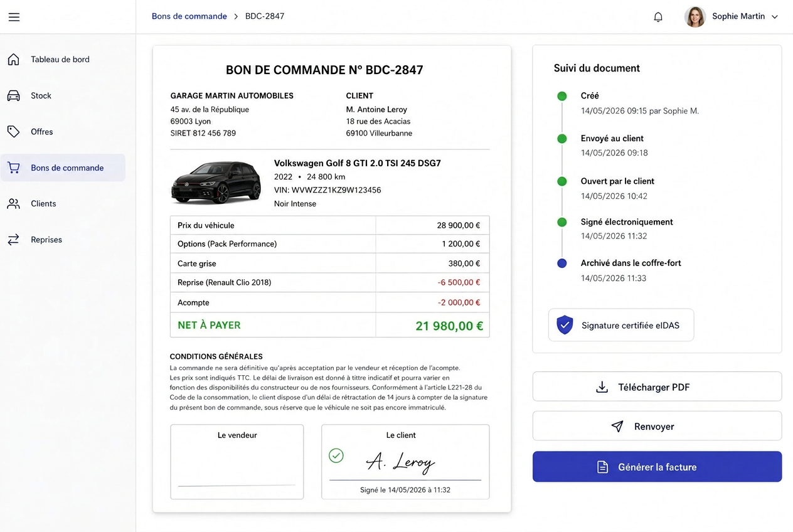Click the -6 500,00 € amount
The height and width of the screenshot is (532, 793).
point(459,283)
